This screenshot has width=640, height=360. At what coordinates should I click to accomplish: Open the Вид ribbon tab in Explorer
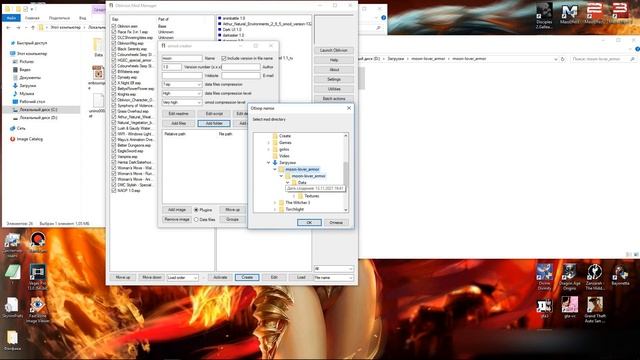[82, 18]
